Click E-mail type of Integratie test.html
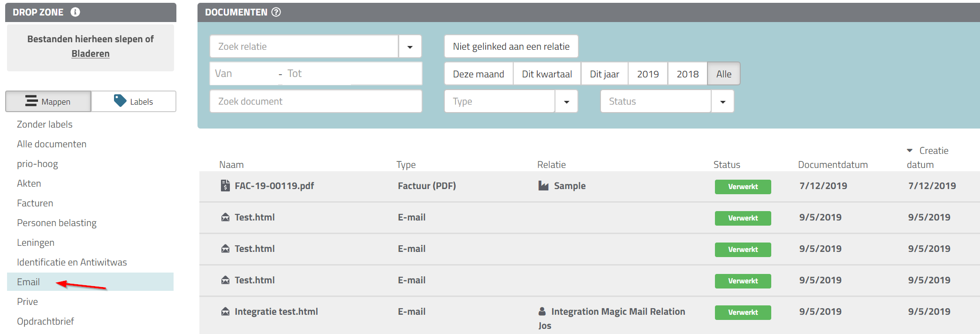This screenshot has width=980, height=334. click(411, 311)
